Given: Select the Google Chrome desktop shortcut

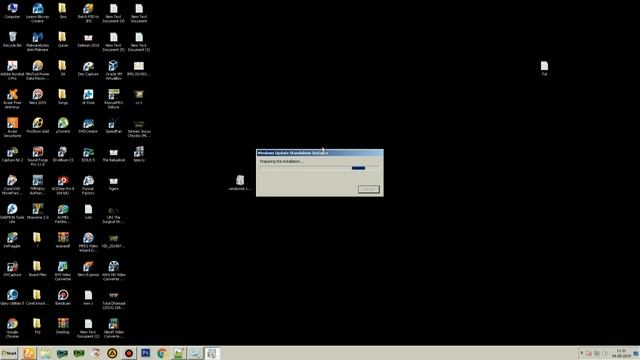Looking at the screenshot, I should pos(12,328).
